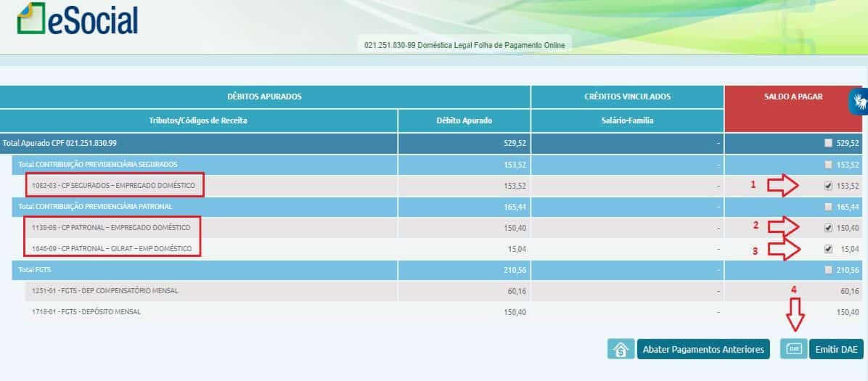Click the Salário-Família column header
This screenshot has height=381, width=868.
point(627,120)
